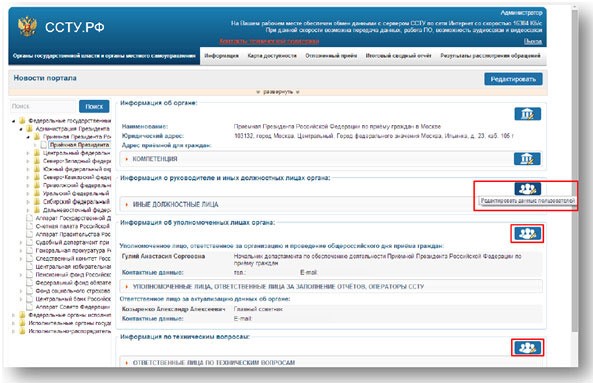Collapse the 'Федеральные государственные' root tree node
Screen dimensions: 593x383
coord(14,121)
